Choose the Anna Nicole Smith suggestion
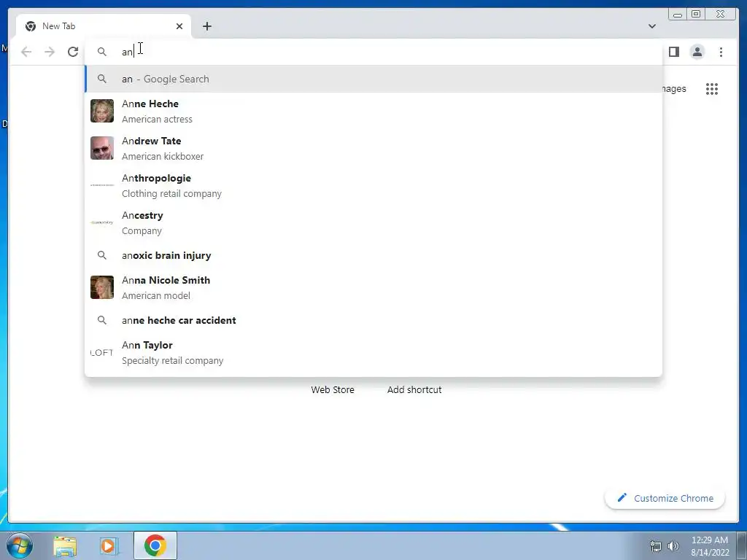The height and width of the screenshot is (560, 747). tap(373, 287)
